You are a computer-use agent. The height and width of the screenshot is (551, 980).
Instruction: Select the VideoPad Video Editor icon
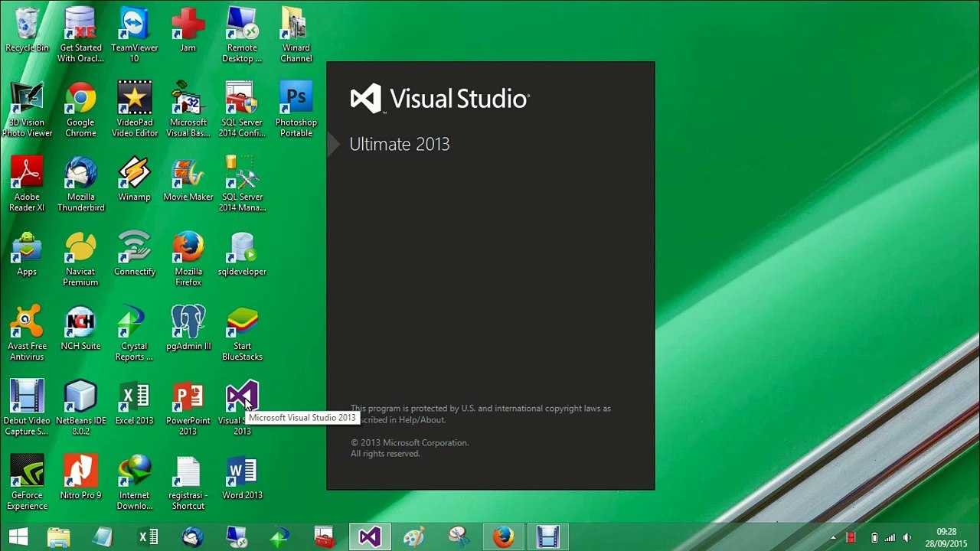click(134, 109)
